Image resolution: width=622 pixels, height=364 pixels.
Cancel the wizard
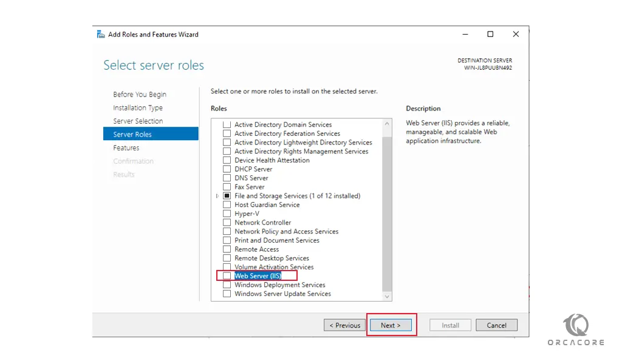[x=496, y=325]
